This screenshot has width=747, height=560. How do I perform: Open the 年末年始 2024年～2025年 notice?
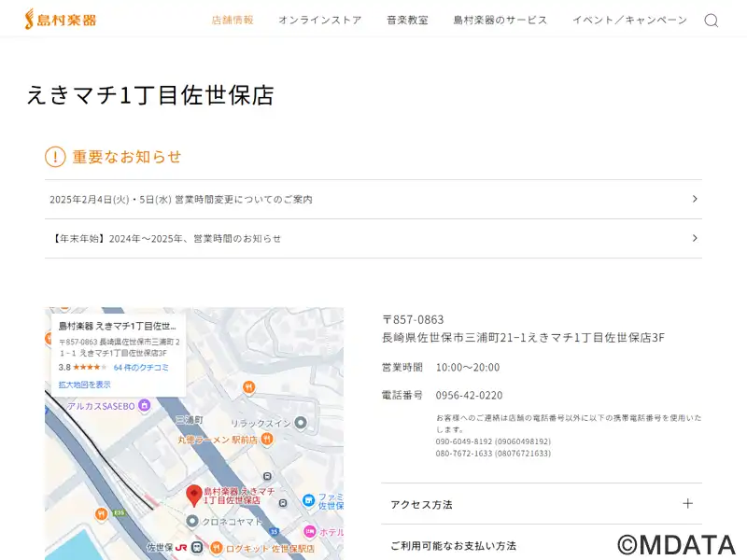pos(373,238)
